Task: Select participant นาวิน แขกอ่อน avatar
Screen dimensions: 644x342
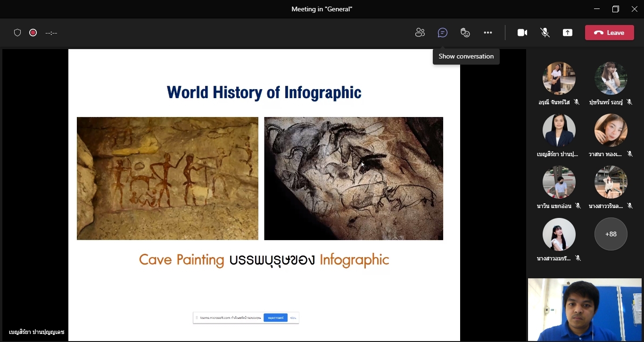Action: [559, 182]
